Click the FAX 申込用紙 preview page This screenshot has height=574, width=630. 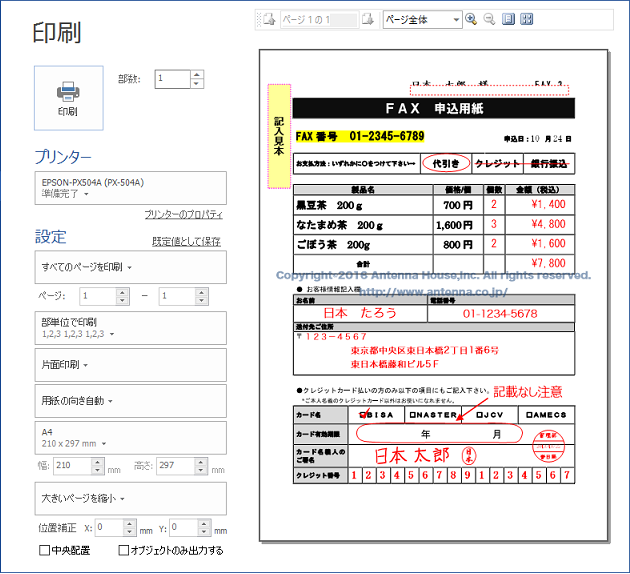(433, 296)
